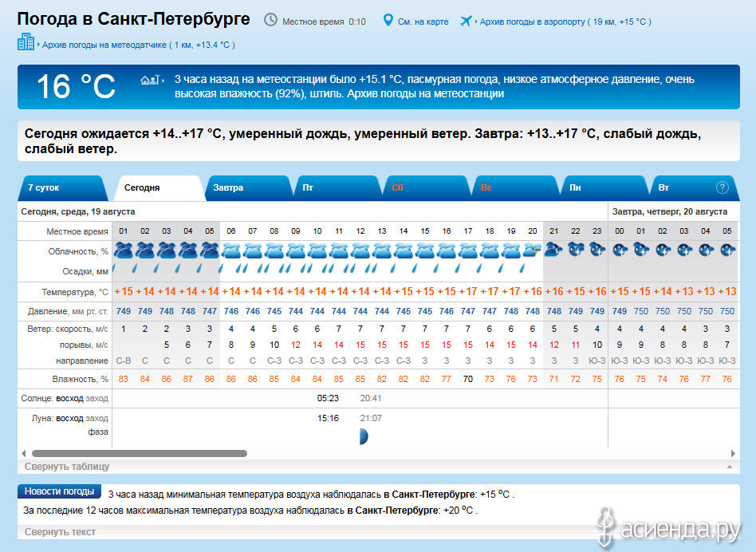Viewport: 756px width, 552px height.
Task: Click the Погода в Санкт-Петербурге heading
Action: tap(133, 19)
